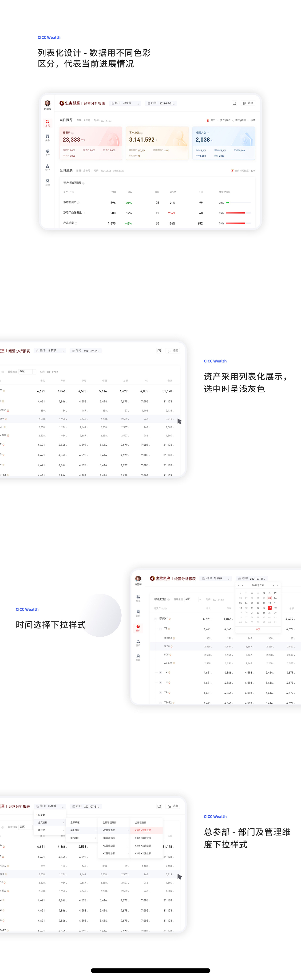
Task: Open 时间 picker in cascading menu mockup
Action: (x=86, y=806)
